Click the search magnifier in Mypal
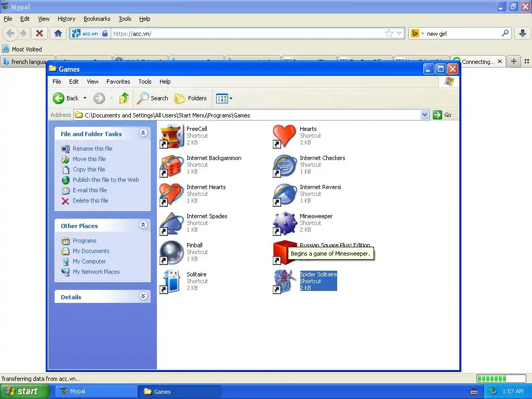The image size is (532, 399). click(x=505, y=33)
